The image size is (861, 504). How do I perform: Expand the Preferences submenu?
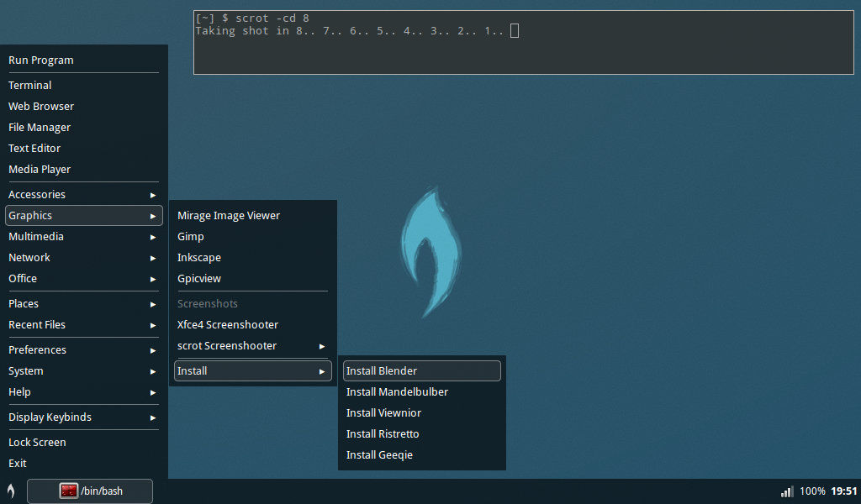point(83,350)
